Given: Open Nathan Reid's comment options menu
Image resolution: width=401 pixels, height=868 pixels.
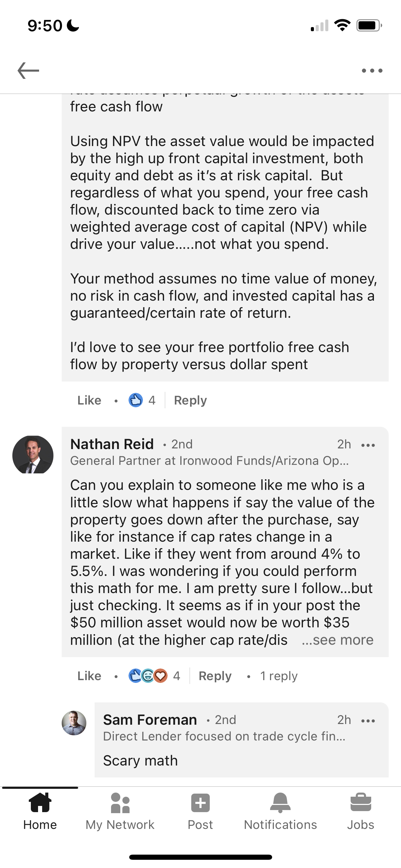Looking at the screenshot, I should 368,445.
